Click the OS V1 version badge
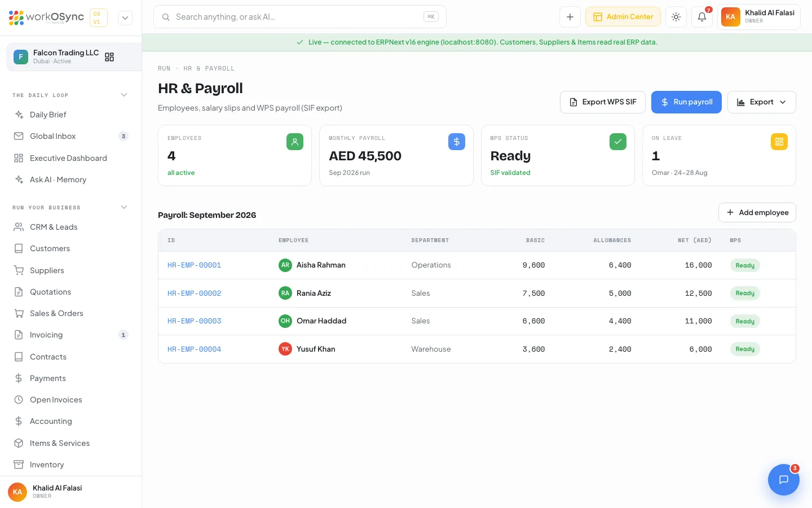Image resolution: width=812 pixels, height=508 pixels. 98,17
